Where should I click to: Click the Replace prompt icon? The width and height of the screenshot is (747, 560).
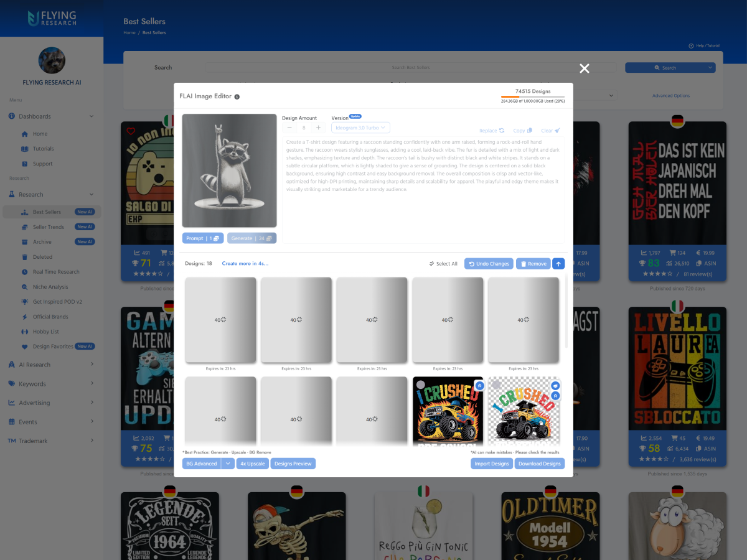tap(502, 131)
